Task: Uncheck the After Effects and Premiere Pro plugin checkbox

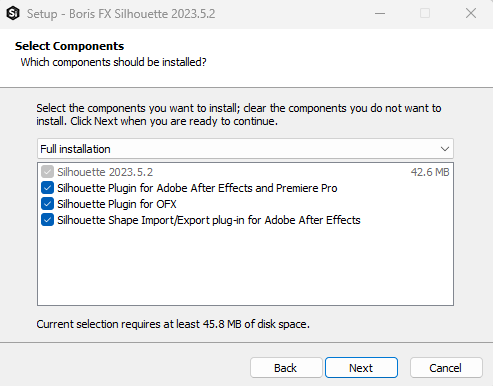Action: coord(47,188)
